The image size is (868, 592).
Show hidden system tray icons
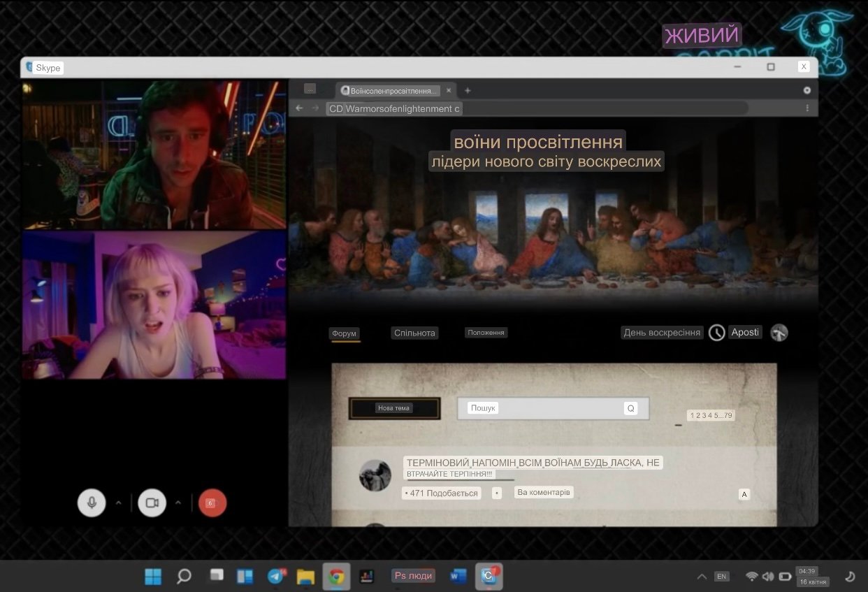point(702,577)
